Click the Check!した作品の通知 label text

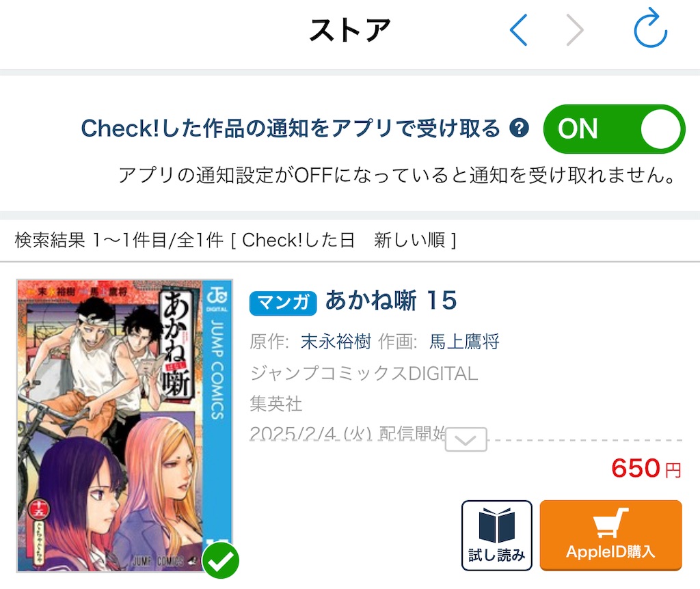[290, 128]
